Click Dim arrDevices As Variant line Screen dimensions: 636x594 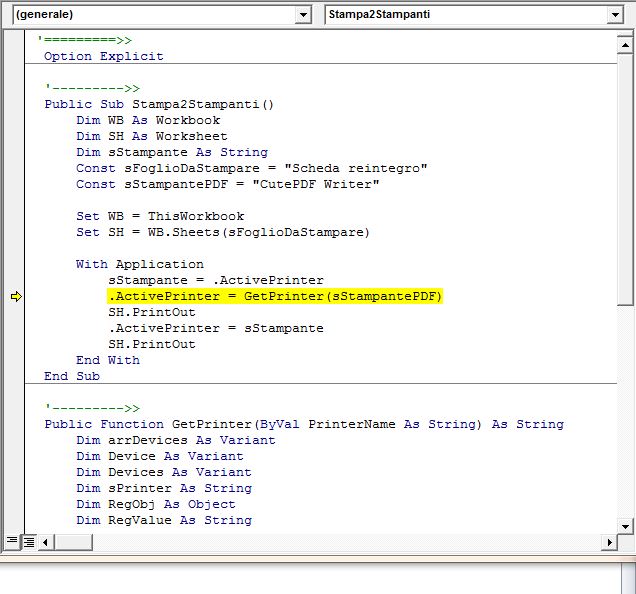tap(176, 440)
